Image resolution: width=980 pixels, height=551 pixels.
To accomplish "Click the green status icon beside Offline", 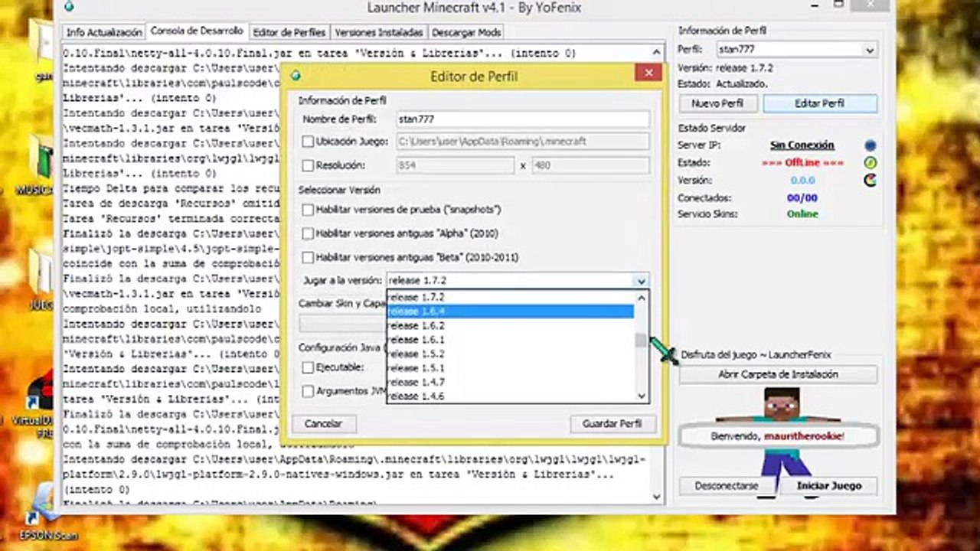I will click(870, 163).
